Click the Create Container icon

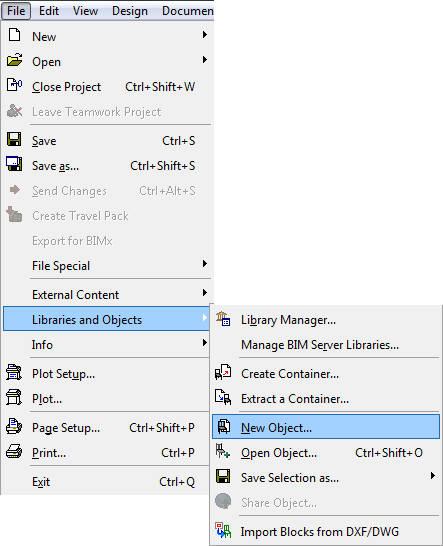(223, 373)
